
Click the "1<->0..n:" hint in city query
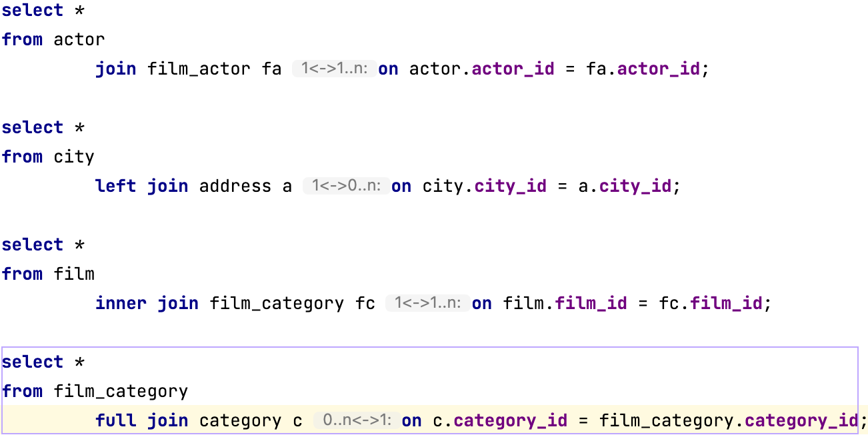346,186
